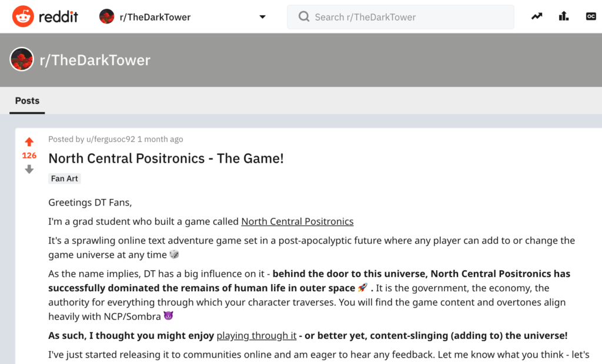The height and width of the screenshot is (364, 602).
Task: Upvote the North Central Positronics post
Action: click(29, 142)
